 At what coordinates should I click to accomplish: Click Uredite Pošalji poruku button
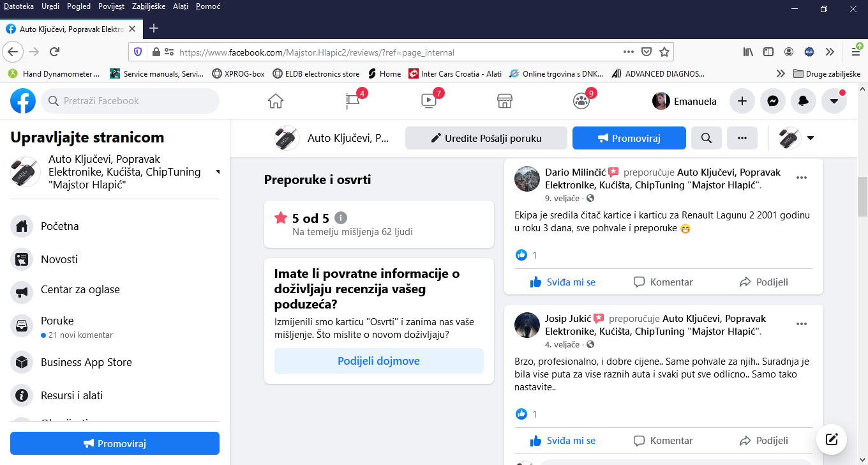(486, 138)
